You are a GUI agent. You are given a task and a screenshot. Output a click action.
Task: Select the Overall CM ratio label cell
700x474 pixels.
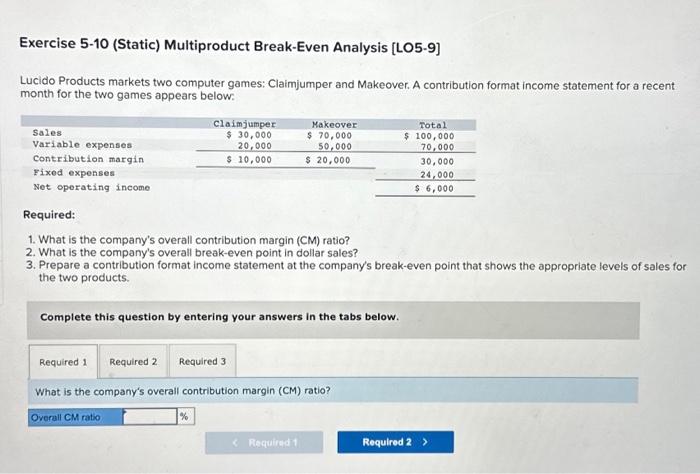76,417
